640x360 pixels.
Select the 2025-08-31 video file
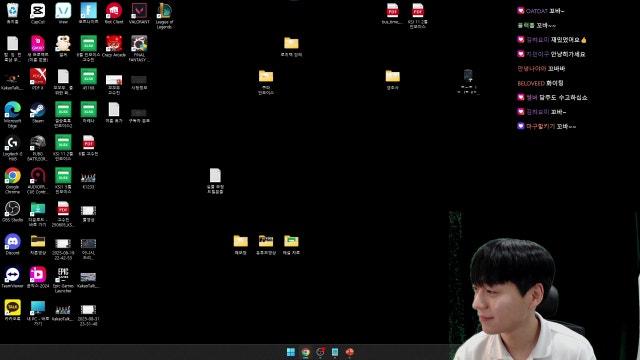click(x=89, y=315)
